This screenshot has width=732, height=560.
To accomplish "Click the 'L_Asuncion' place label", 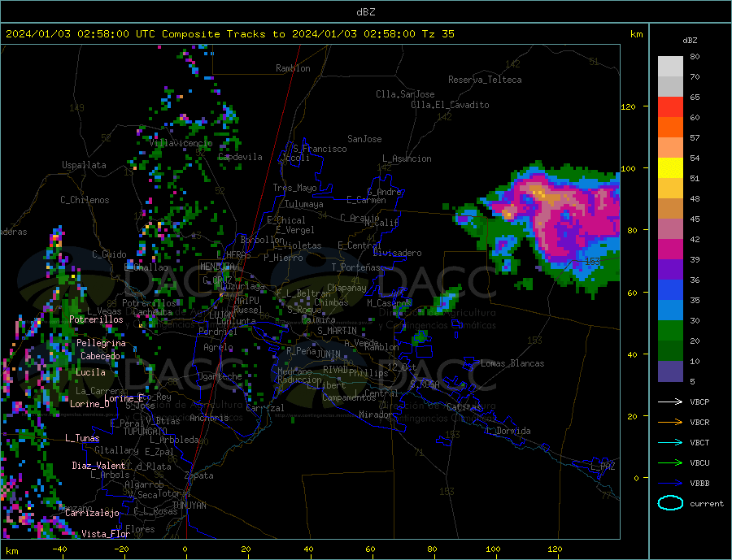I will [407, 158].
